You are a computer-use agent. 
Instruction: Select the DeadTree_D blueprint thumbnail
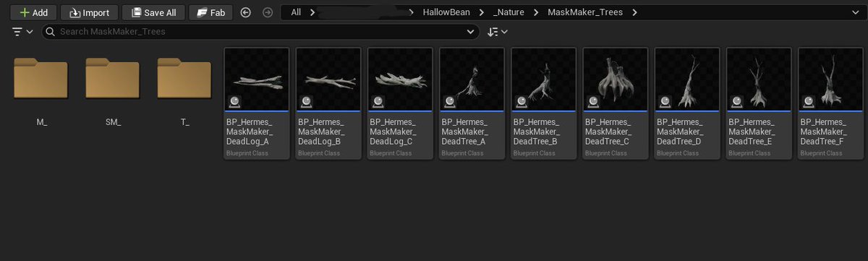click(687, 80)
